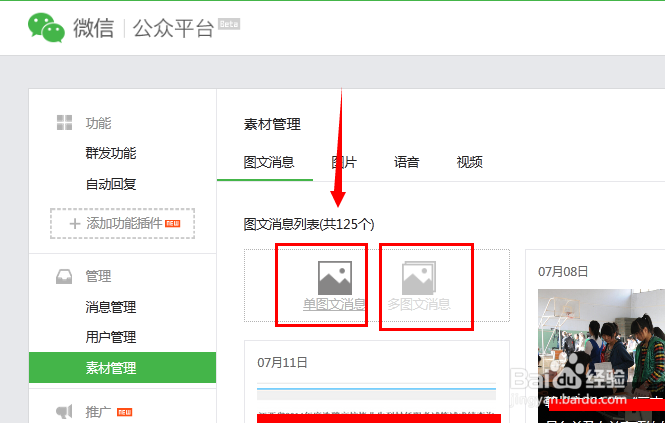The height and width of the screenshot is (423, 665).
Task: Switch to the 语音 tab
Action: (x=406, y=162)
